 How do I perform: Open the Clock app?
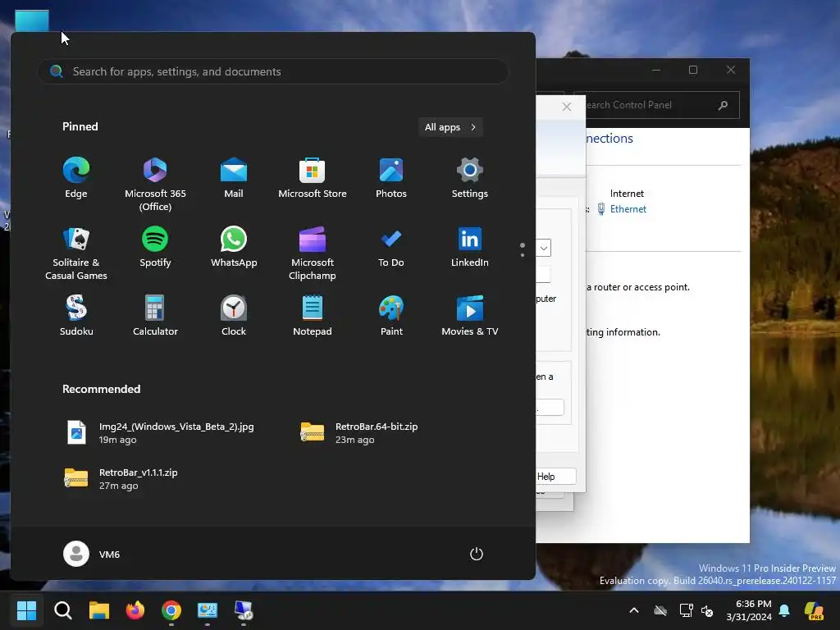[x=234, y=316]
